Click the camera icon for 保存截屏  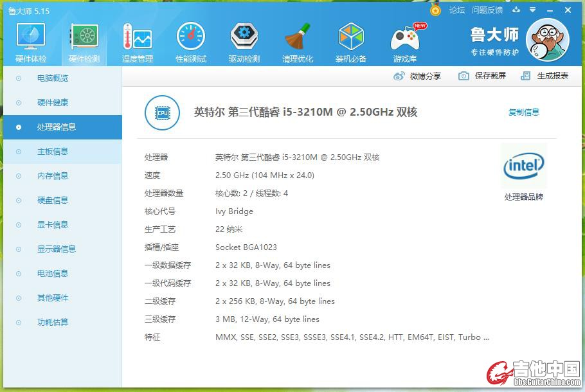(x=464, y=76)
